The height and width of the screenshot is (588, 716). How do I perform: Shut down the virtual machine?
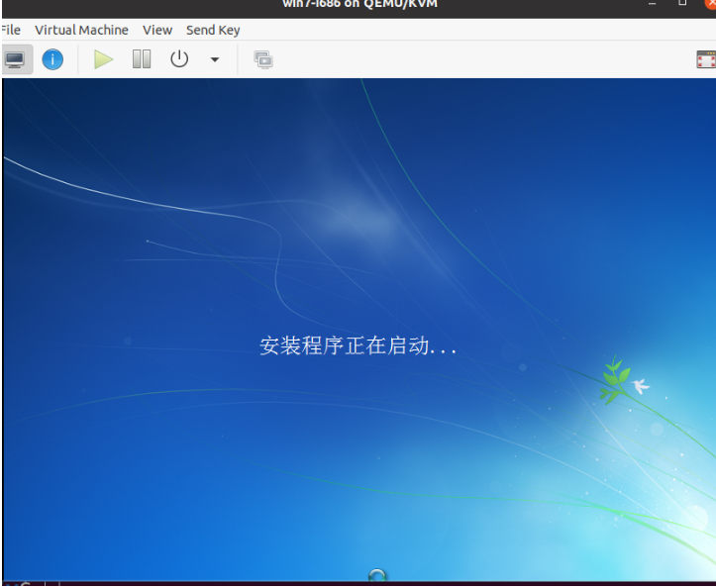[x=179, y=59]
